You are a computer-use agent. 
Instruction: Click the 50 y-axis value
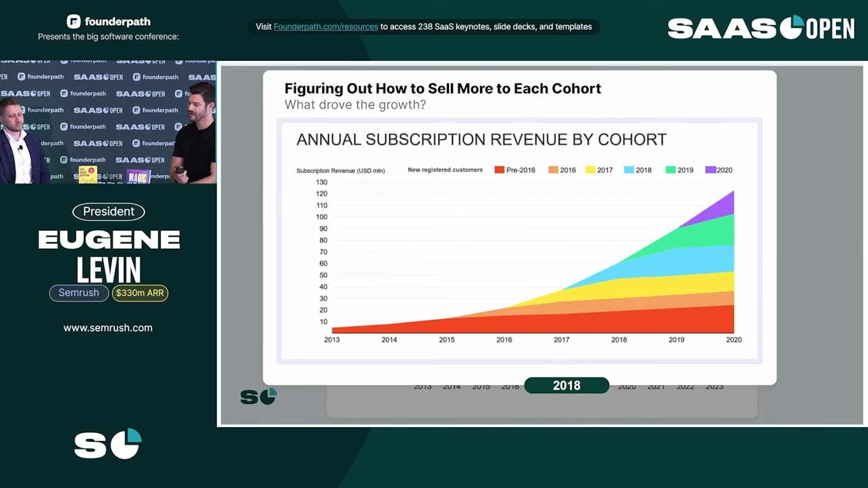pos(323,275)
